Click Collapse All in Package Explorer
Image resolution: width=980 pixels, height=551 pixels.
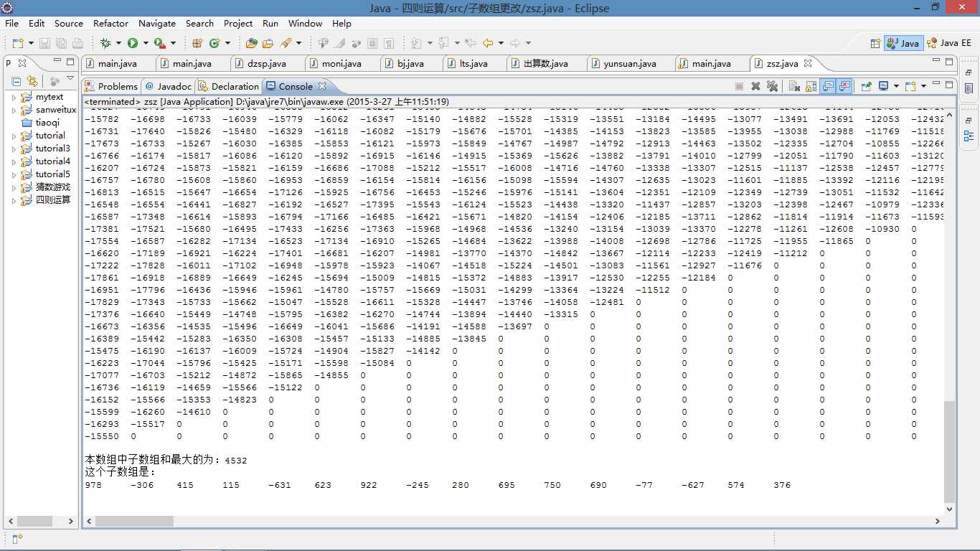point(16,81)
